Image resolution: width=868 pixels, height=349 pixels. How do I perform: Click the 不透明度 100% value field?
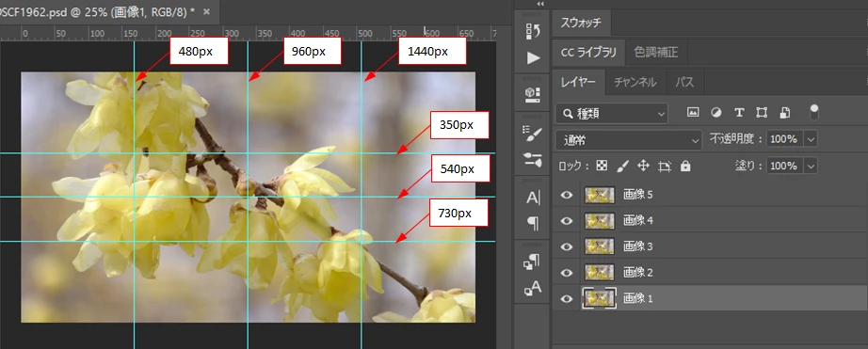(x=785, y=139)
